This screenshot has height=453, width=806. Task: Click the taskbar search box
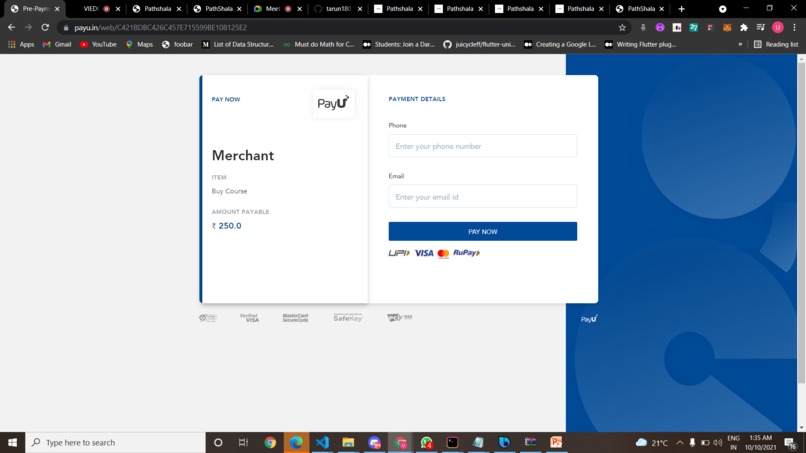pyautogui.click(x=115, y=442)
